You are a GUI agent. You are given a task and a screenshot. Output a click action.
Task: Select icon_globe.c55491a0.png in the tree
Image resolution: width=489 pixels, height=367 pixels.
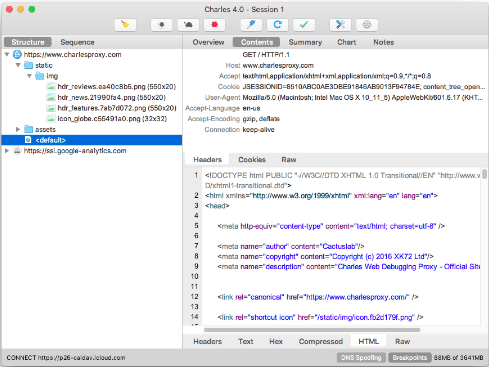click(x=112, y=119)
